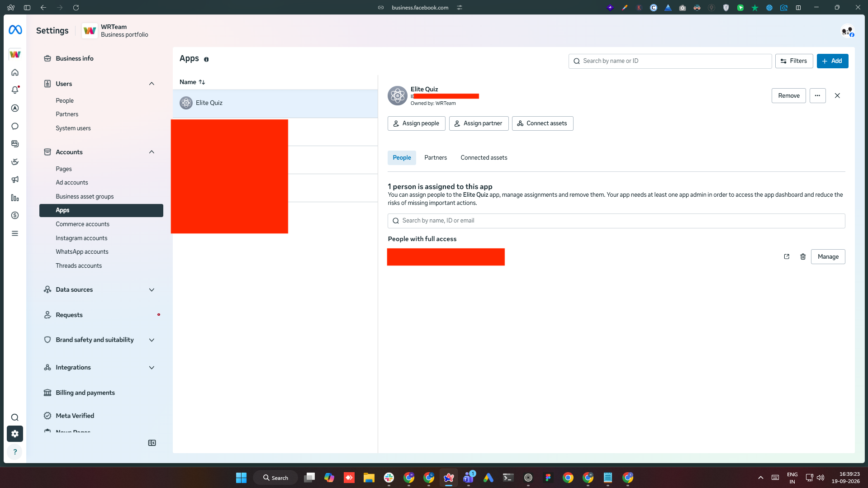Open System users page
Screen dimensions: 868x488
[73, 128]
